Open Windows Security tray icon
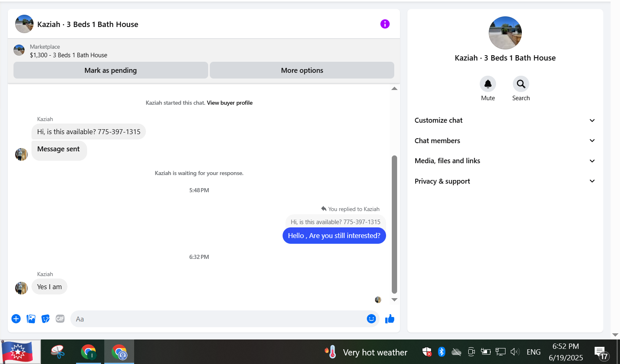The image size is (620, 364). [427, 352]
